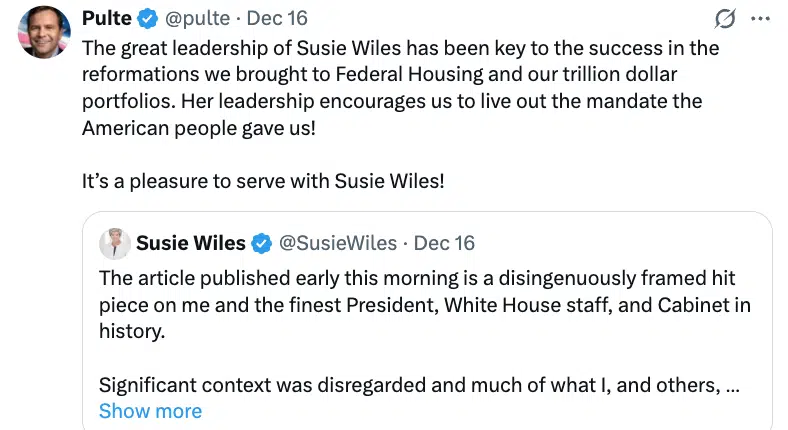Expand quoted post with Show more
Viewport: 788px width, 430px height.
pos(150,411)
